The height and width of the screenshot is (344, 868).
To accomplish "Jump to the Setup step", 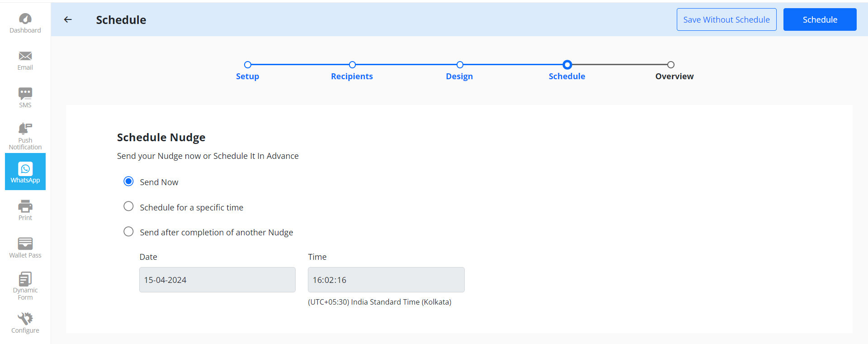I will (x=247, y=76).
